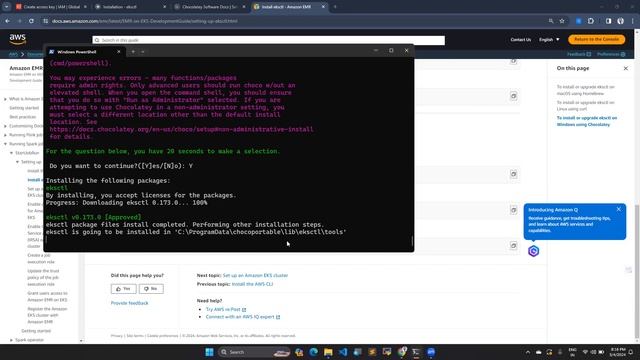
Task: Open File Explorer from the taskbar
Action: [328, 352]
